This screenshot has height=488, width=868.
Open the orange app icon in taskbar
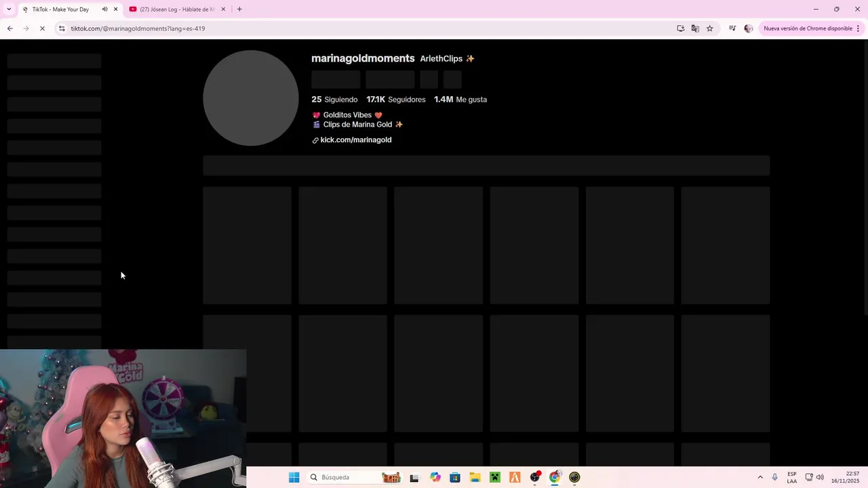click(515, 477)
